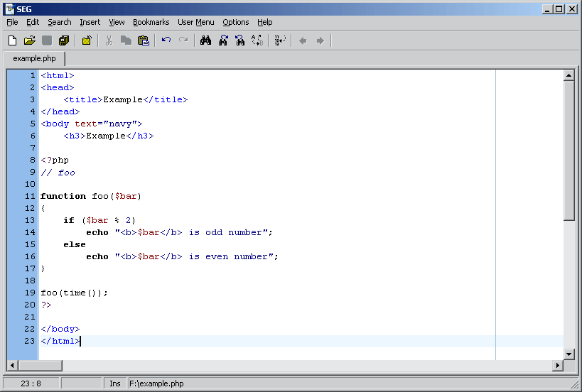Click the <head> tag on line 2
Viewport: 582px width, 392px height.
click(x=58, y=87)
